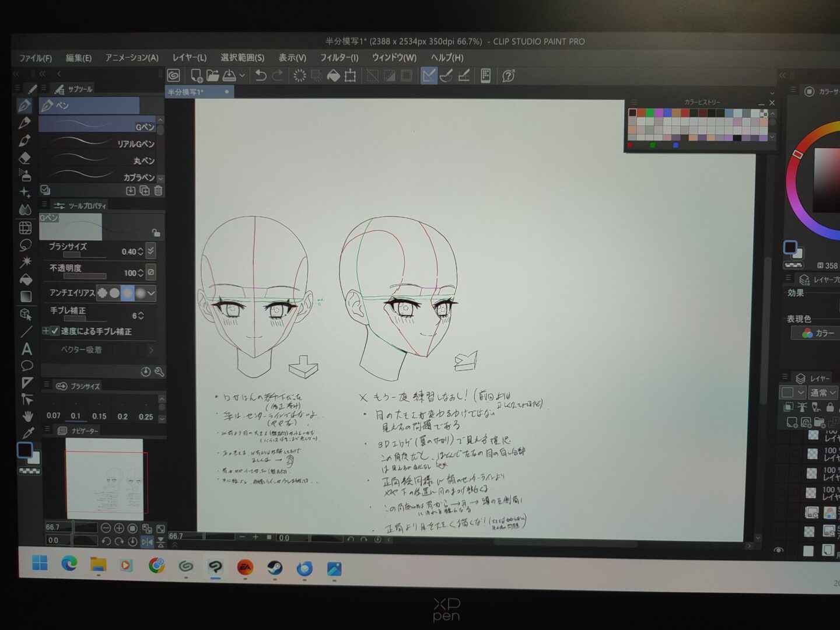Expand the アンチエイリアス options dropdown
Image resolution: width=840 pixels, height=630 pixels.
click(x=151, y=293)
